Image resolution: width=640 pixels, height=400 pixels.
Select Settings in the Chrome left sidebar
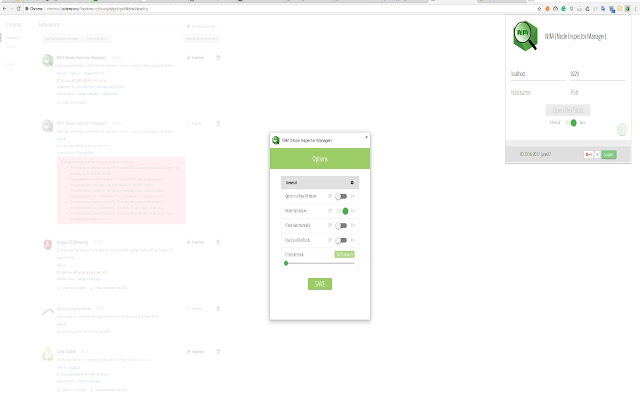click(x=11, y=47)
